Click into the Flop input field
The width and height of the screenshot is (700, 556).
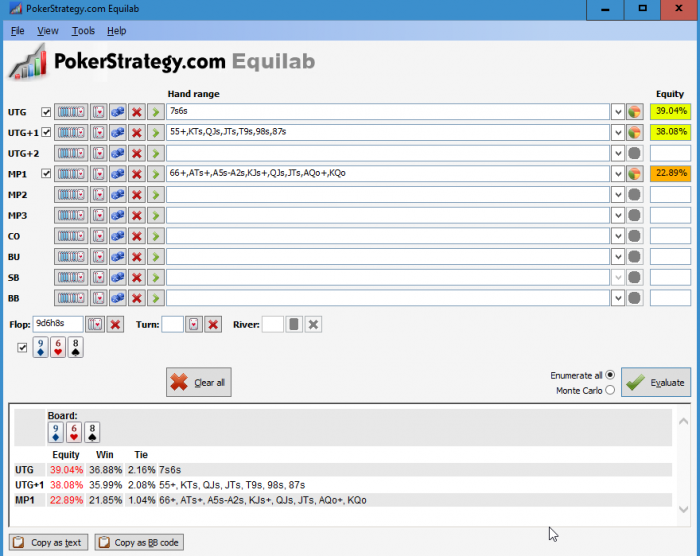[58, 324]
